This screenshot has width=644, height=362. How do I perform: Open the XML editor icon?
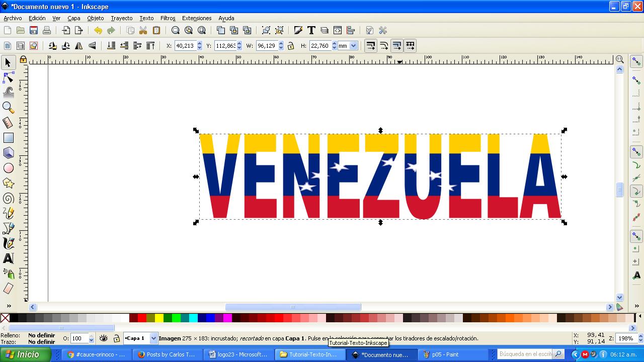338,31
